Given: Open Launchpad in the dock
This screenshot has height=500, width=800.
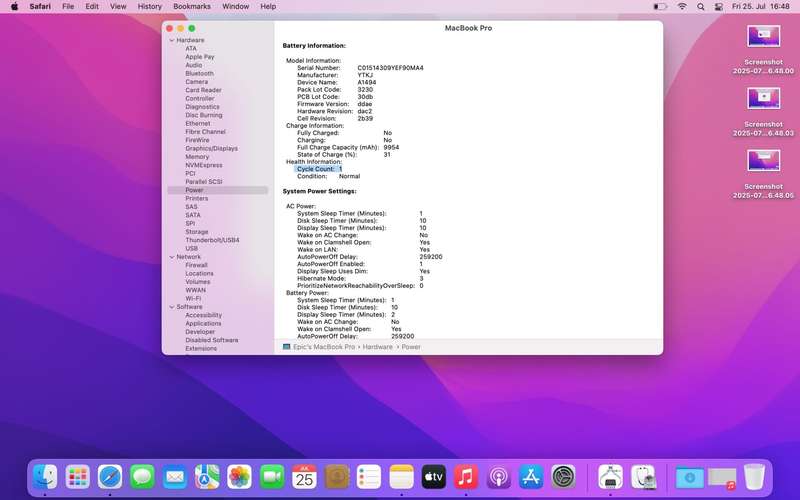Looking at the screenshot, I should pyautogui.click(x=78, y=478).
